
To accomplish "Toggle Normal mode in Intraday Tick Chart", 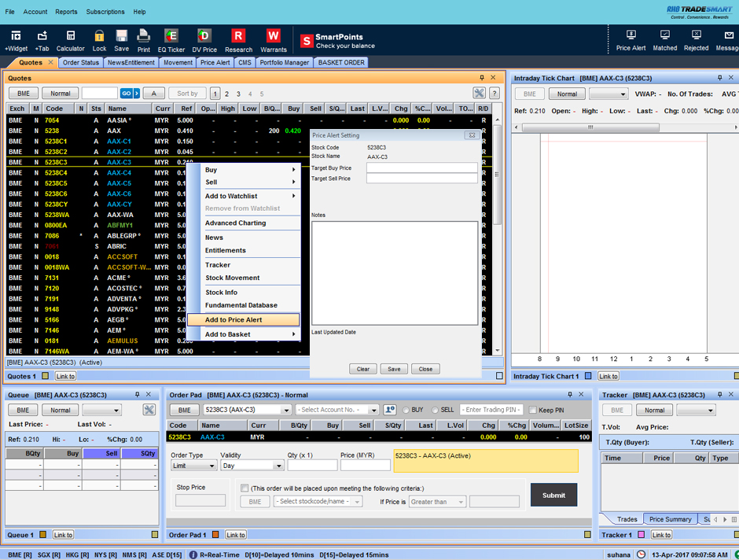I will (567, 94).
